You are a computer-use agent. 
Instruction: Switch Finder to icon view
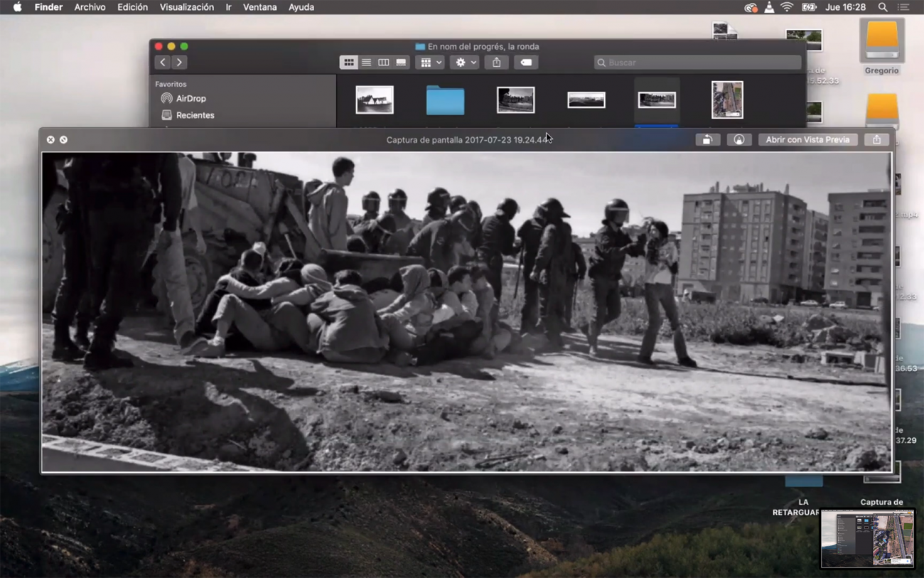point(348,63)
